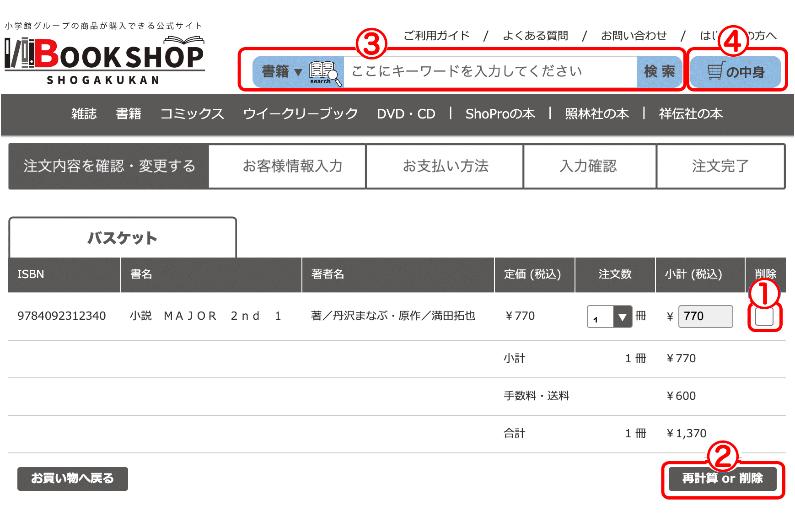Tick the 削除 checkbox for MAJOR 2nd
Viewport: 795px width, 532px height.
click(764, 317)
